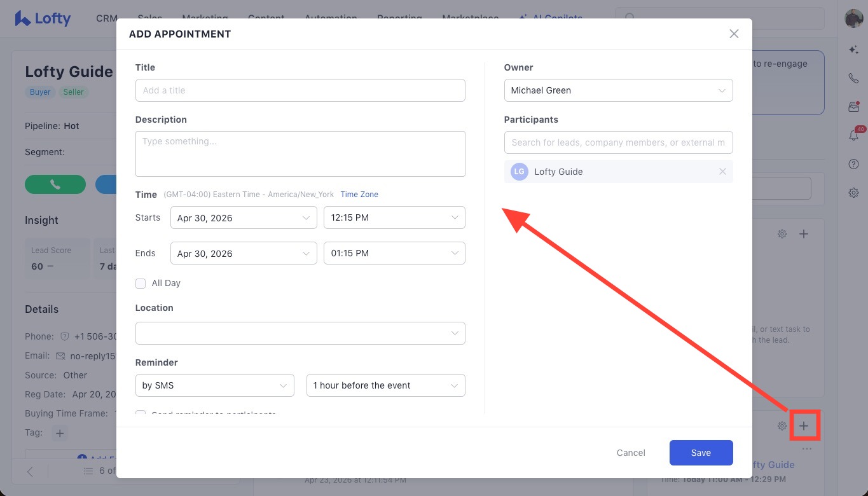Open the Owner dropdown showing Michael Green
This screenshot has height=496, width=868.
tap(619, 90)
